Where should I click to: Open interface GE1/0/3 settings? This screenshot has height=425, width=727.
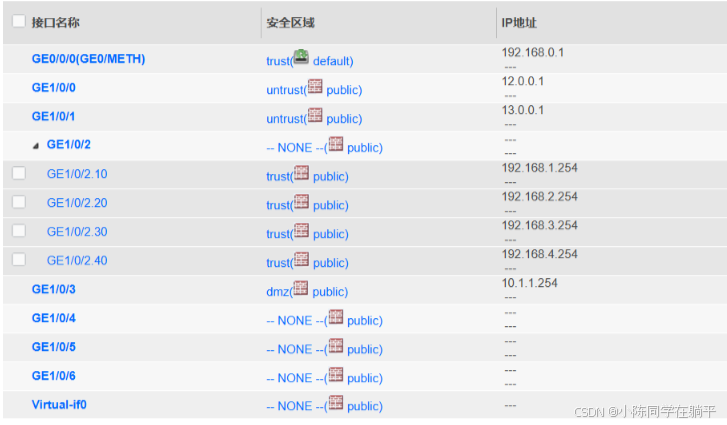coord(53,289)
